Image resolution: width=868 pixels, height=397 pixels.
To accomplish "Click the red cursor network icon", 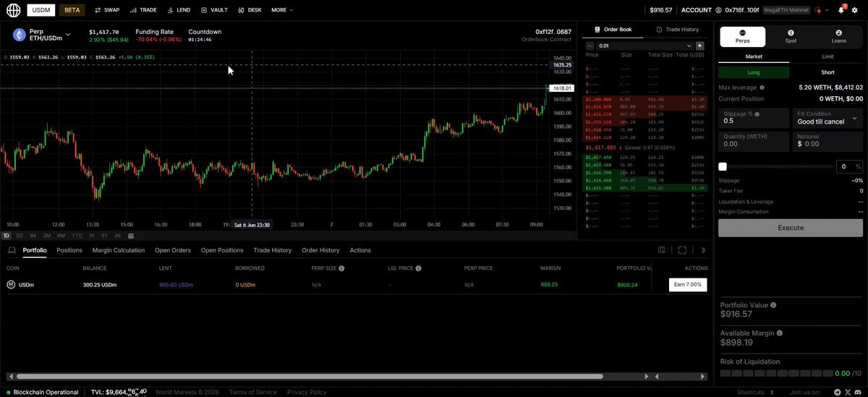I will [x=818, y=11].
